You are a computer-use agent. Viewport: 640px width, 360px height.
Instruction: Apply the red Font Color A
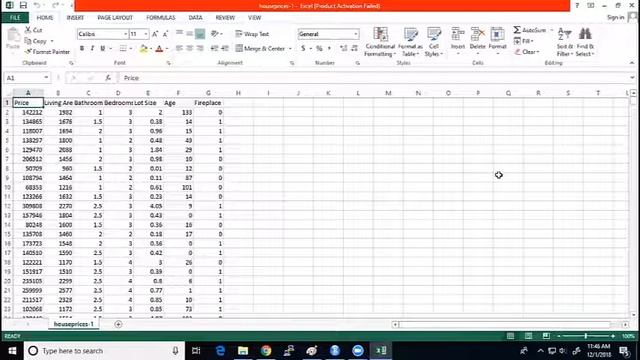coord(159,49)
